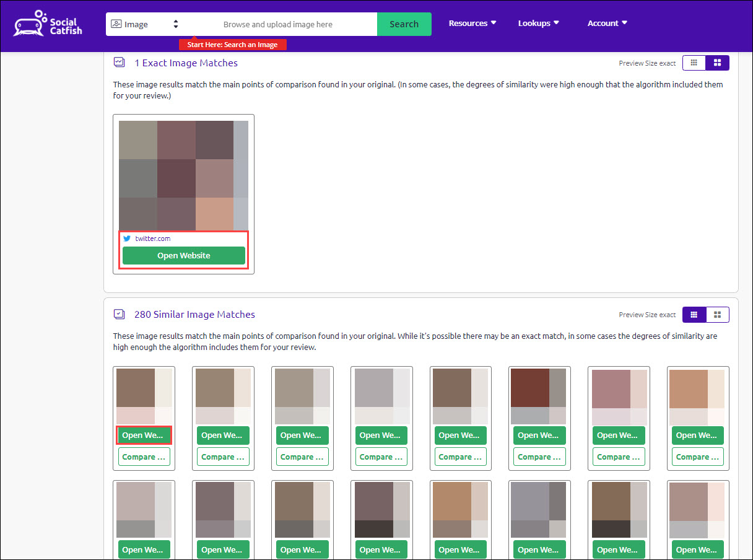This screenshot has width=753, height=560.
Task: Click the Exact Image Matches section icon
Action: (x=119, y=63)
